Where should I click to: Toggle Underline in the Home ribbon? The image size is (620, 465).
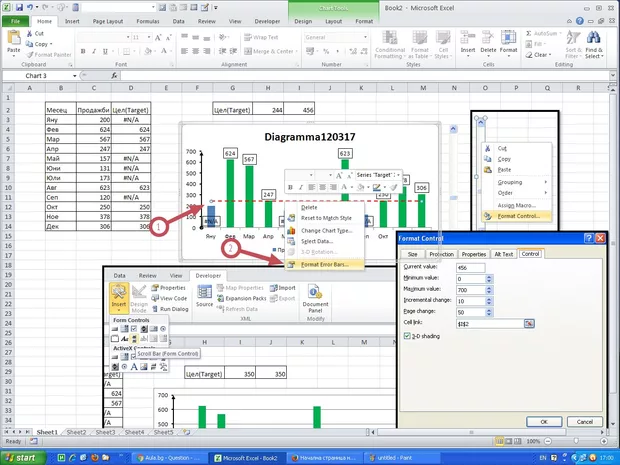(105, 51)
